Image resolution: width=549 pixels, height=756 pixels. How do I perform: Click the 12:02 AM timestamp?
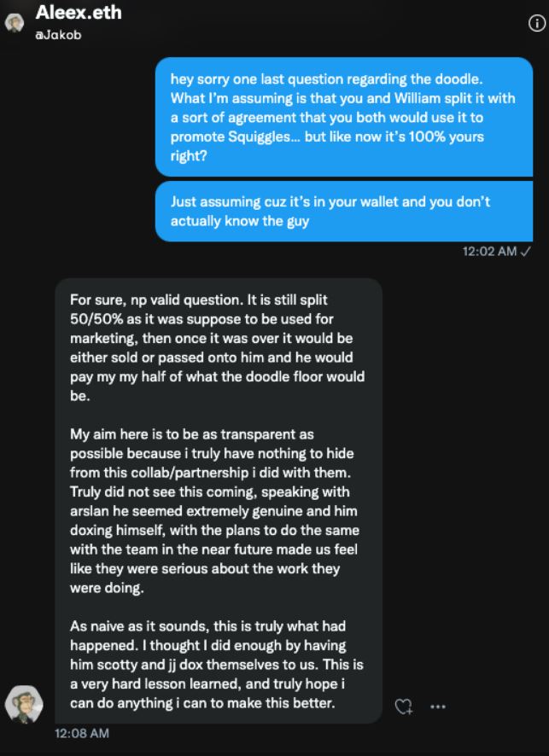click(x=489, y=251)
